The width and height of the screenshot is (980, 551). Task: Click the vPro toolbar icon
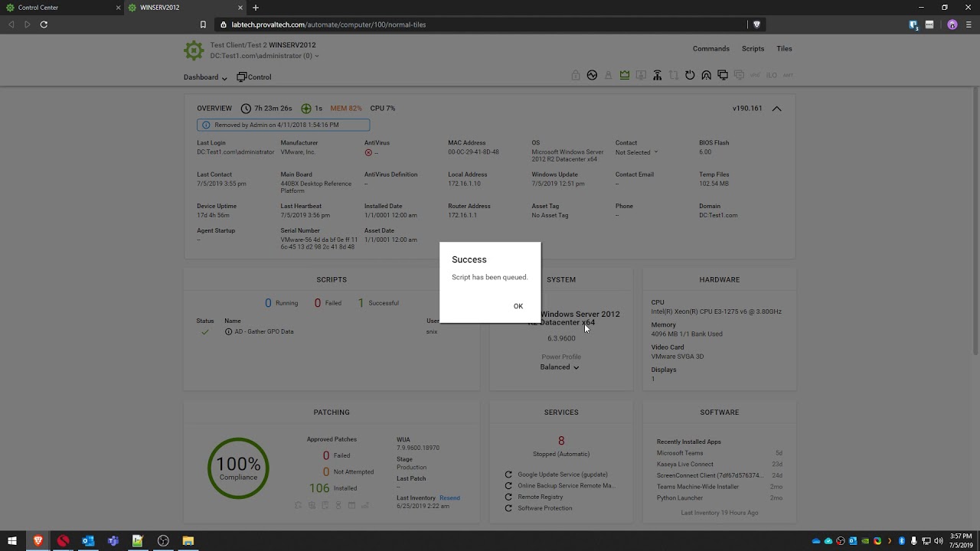755,75
